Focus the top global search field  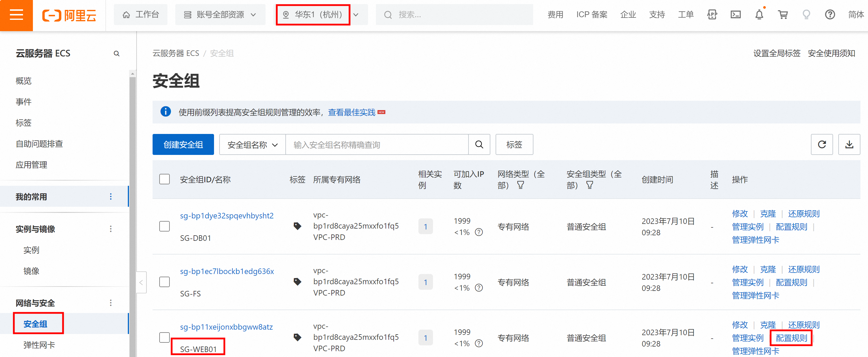[454, 15]
